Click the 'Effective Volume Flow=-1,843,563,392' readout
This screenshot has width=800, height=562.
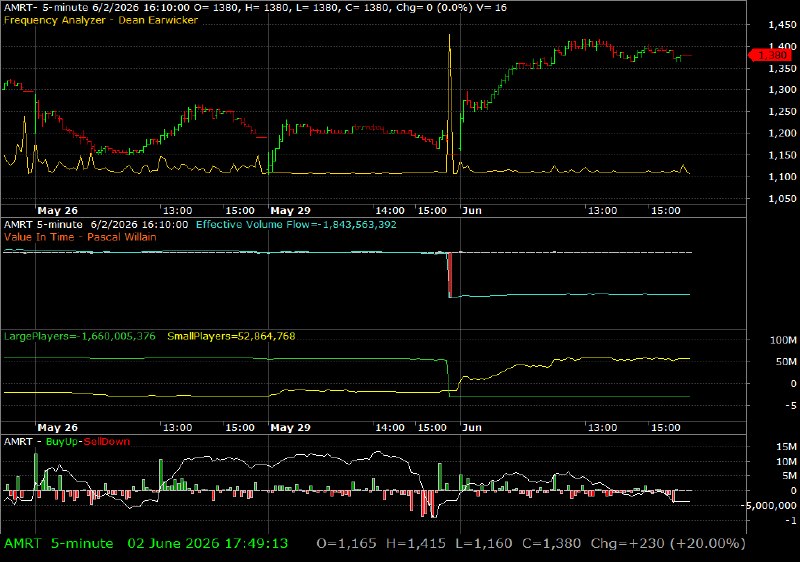pyautogui.click(x=296, y=224)
